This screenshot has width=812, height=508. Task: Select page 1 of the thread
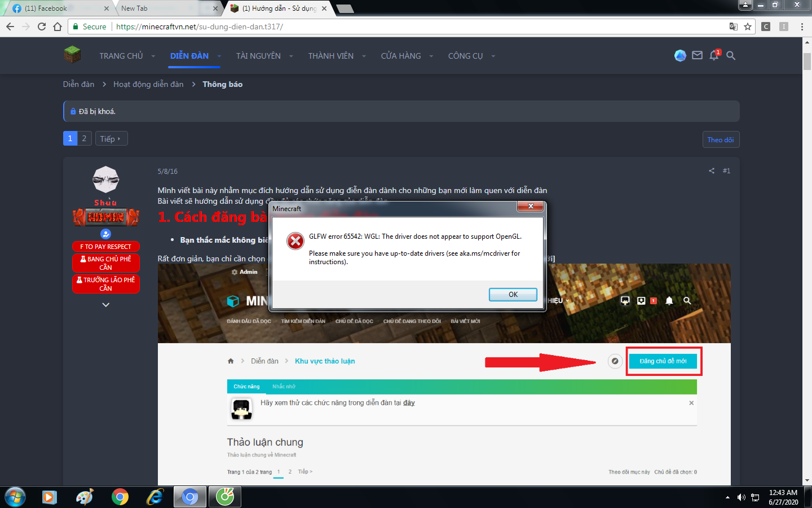(70, 138)
